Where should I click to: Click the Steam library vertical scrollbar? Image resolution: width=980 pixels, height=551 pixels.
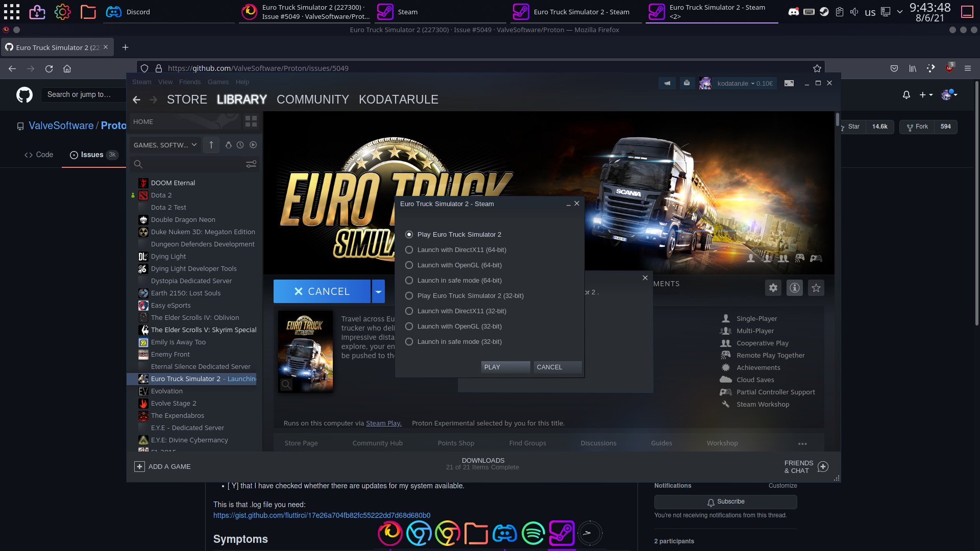[837, 119]
